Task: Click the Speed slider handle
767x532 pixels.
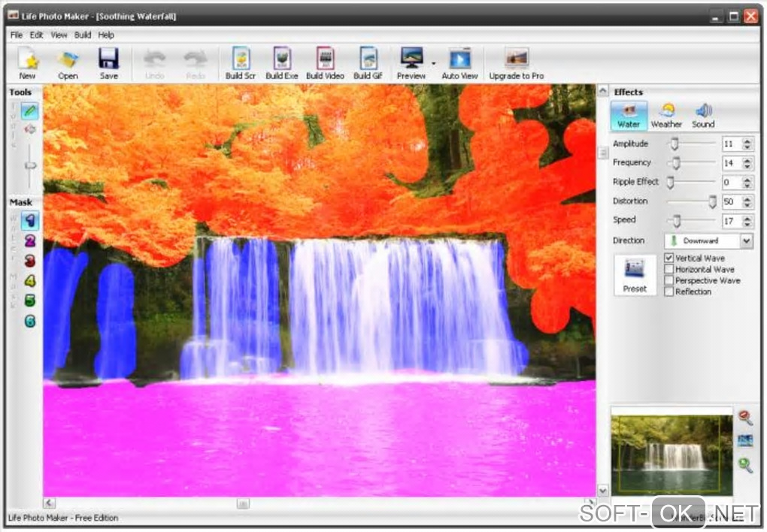Action: click(x=677, y=221)
